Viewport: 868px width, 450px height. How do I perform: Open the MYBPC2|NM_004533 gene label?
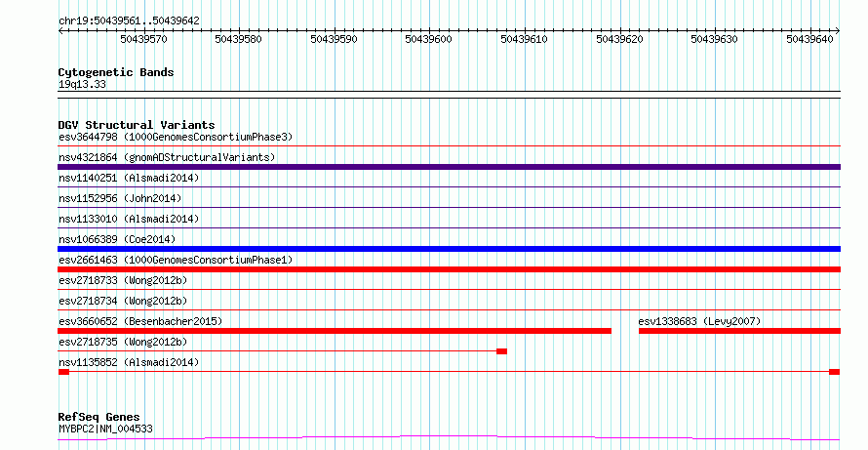coord(105,429)
